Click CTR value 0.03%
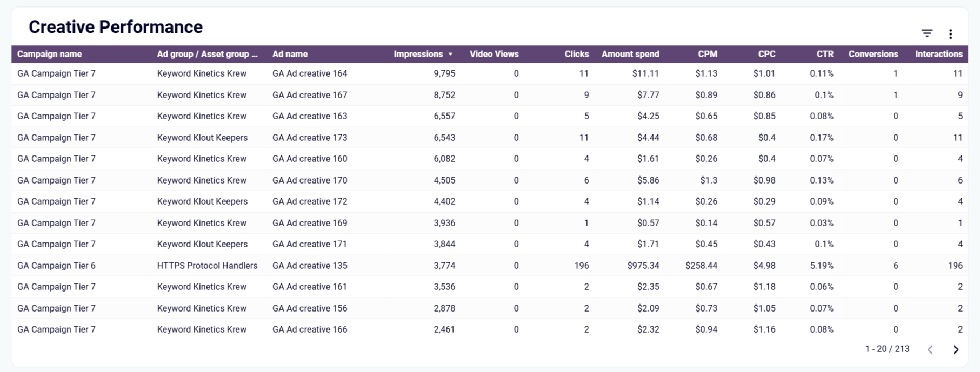Viewport: 980px width, 372px height. pos(822,223)
